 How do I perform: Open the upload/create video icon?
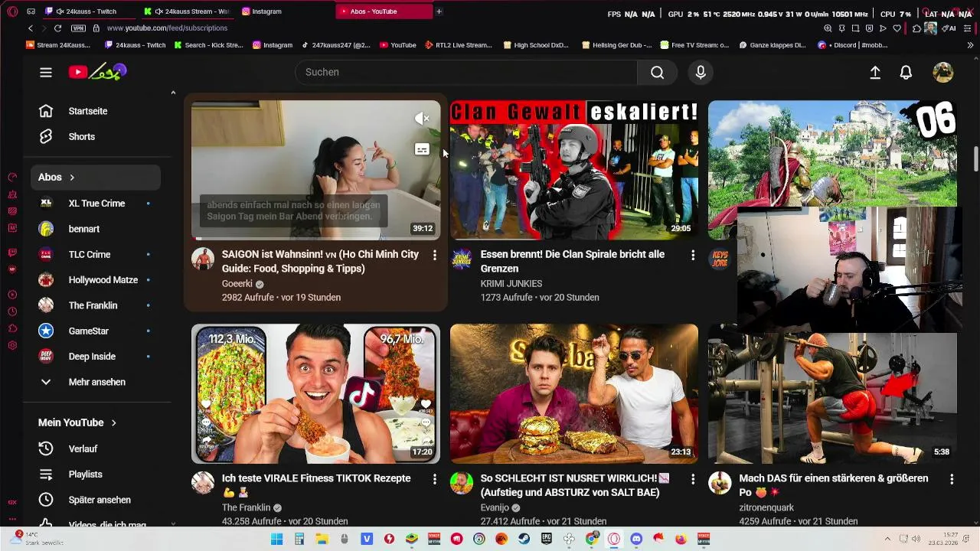(875, 72)
